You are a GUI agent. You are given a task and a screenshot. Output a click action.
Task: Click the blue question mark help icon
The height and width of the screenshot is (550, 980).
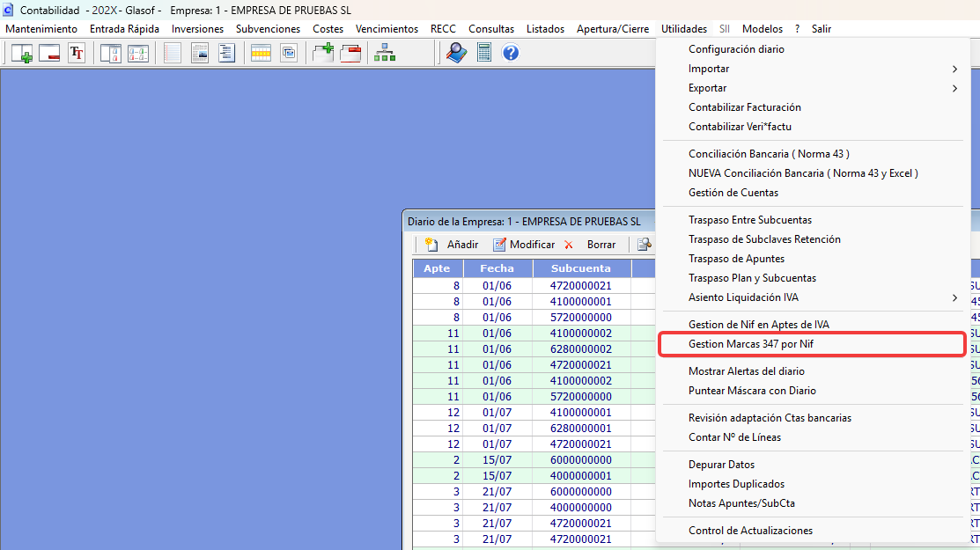[511, 53]
